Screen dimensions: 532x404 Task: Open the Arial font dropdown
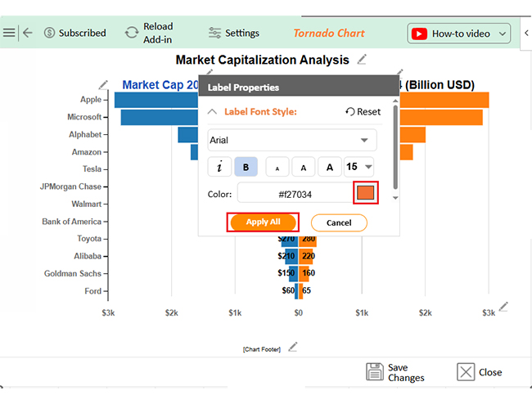point(292,140)
